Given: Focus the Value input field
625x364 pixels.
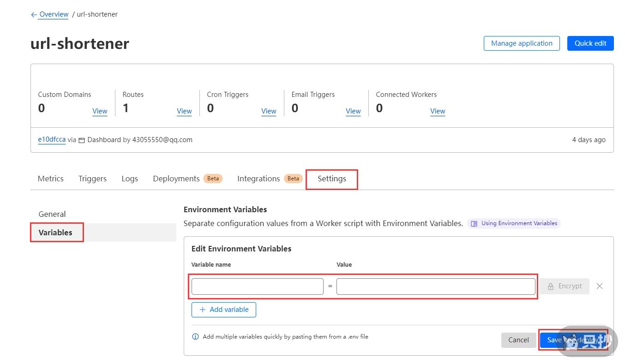Looking at the screenshot, I should [435, 286].
